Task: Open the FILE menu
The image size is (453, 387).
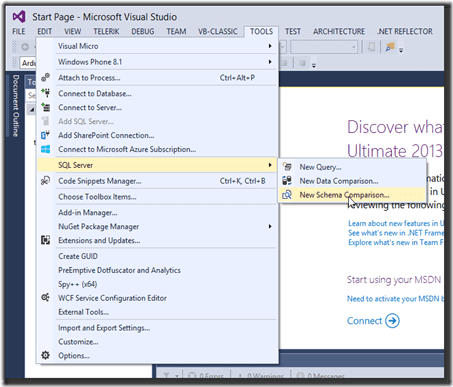Action: [19, 31]
